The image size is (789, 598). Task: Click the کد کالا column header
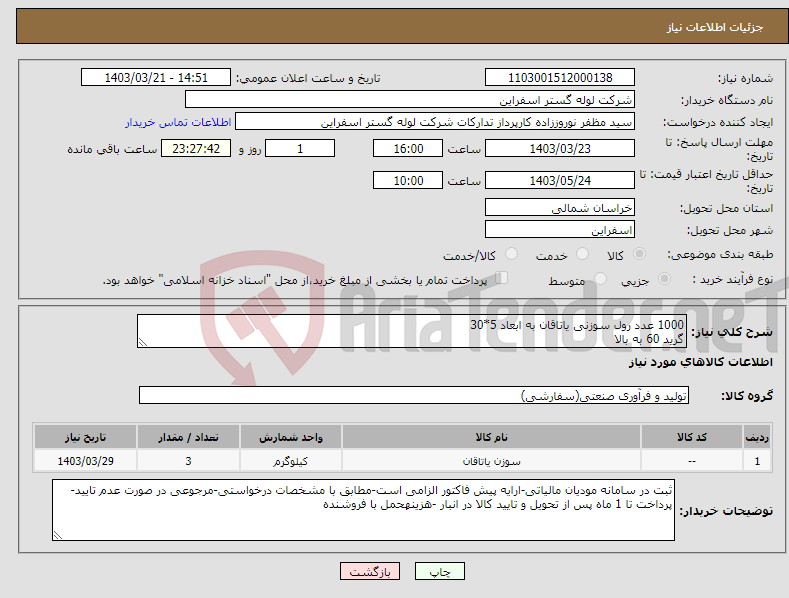[692, 437]
